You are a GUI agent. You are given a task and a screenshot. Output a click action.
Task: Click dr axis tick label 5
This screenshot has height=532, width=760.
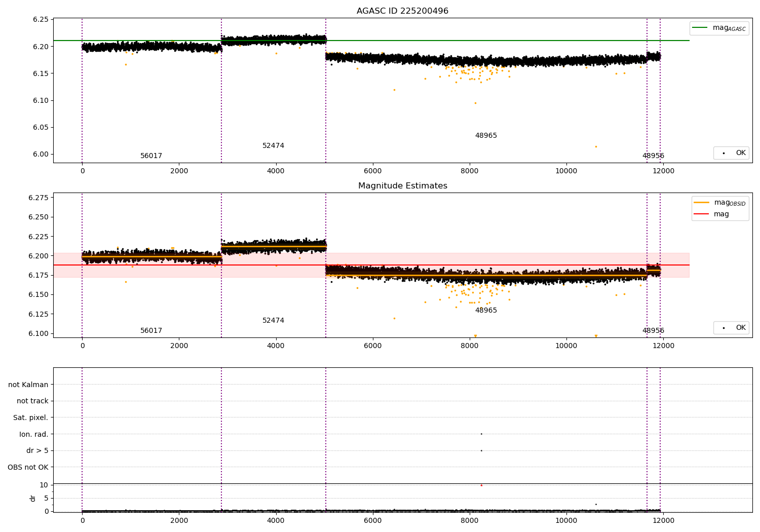tap(46, 498)
